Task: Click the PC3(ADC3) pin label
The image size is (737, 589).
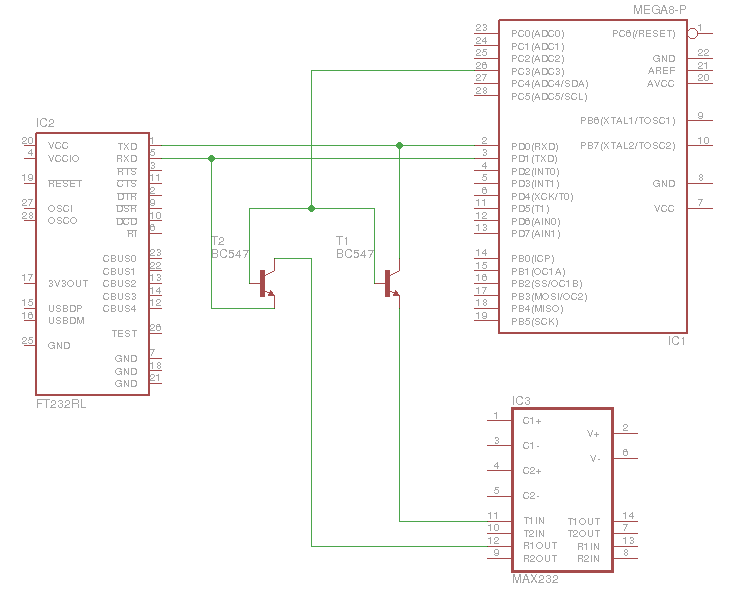Action: coord(538,71)
